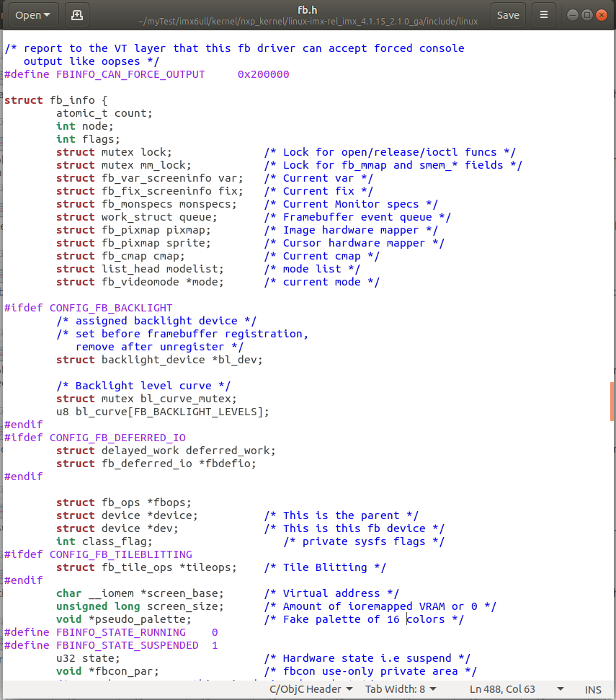The image size is (616, 700).
Task: Click the fb.h title in header bar
Action: click(x=308, y=9)
